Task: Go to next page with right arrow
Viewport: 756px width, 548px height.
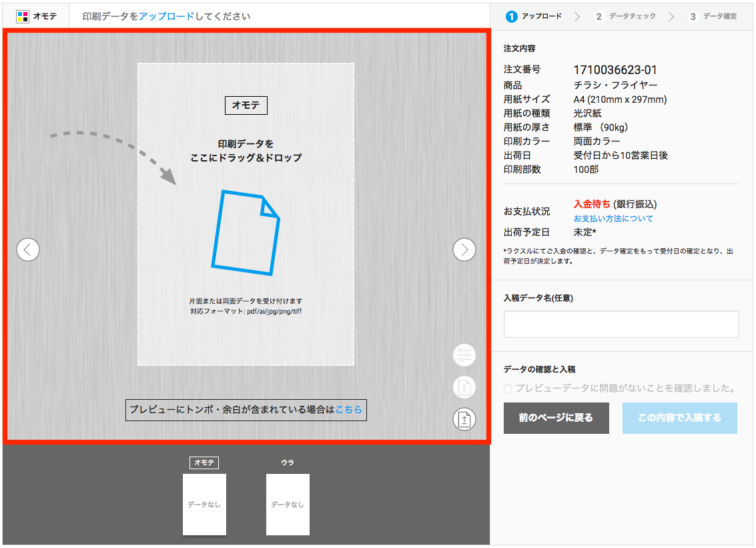Action: click(464, 250)
